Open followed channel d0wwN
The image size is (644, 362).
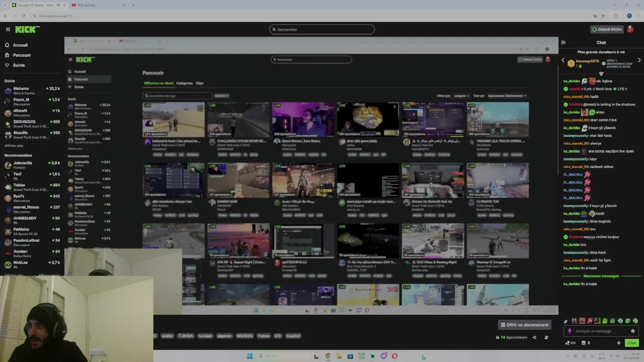pos(32,113)
